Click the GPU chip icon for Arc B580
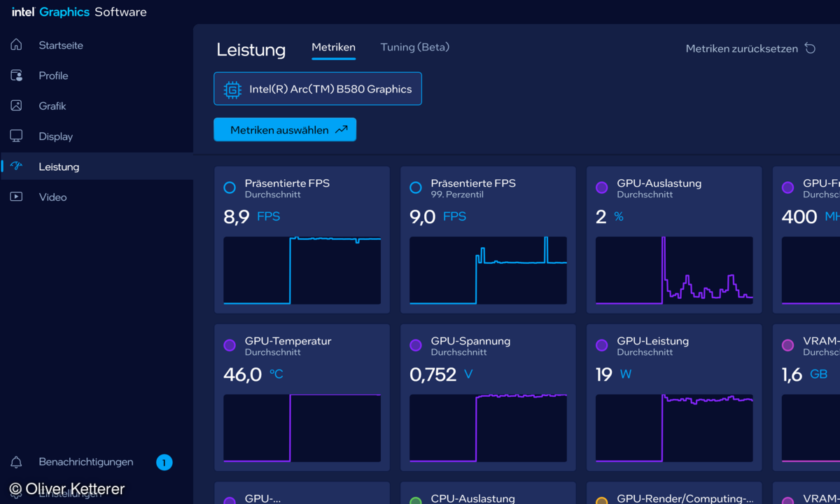This screenshot has height=504, width=840. 232,90
